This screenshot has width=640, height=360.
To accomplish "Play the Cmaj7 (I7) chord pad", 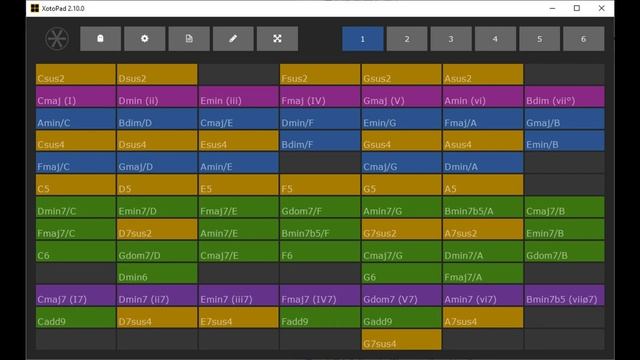I will tap(76, 295).
